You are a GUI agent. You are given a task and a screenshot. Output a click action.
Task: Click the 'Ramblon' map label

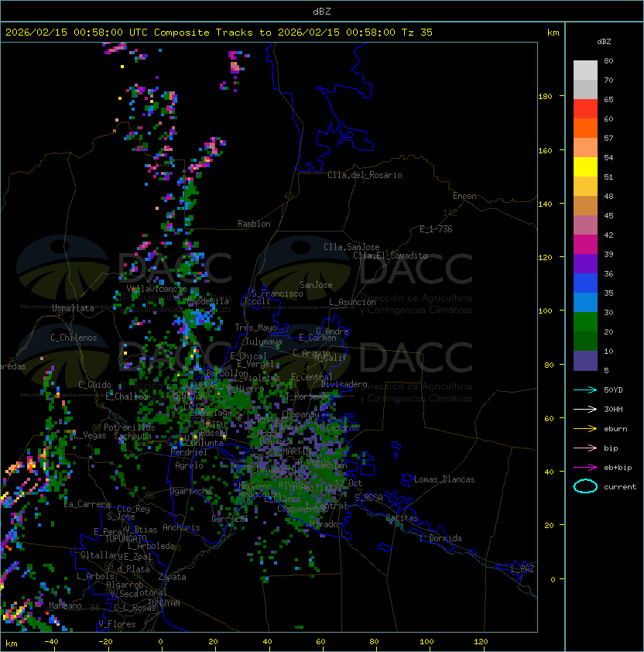254,224
